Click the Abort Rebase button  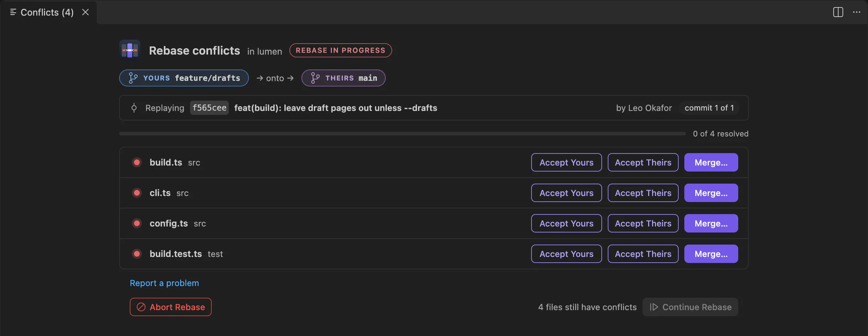click(x=171, y=307)
